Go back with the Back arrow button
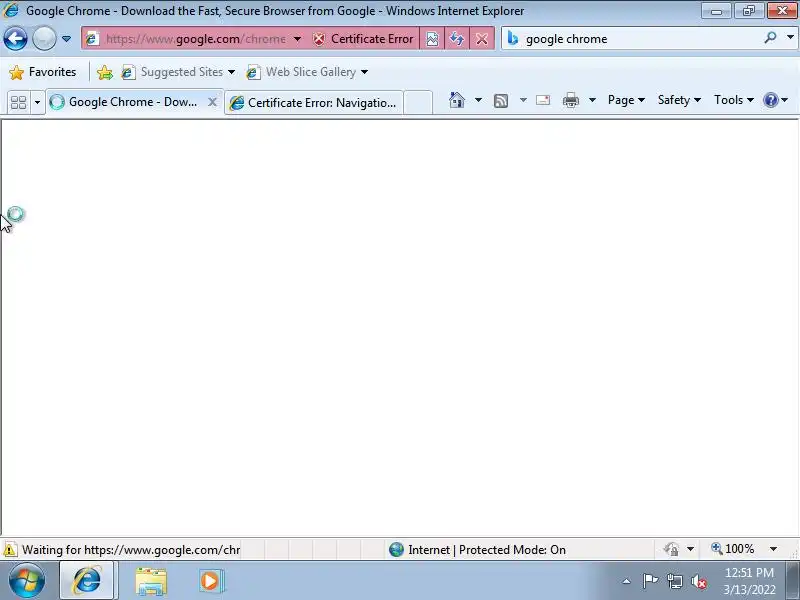 (x=15, y=38)
